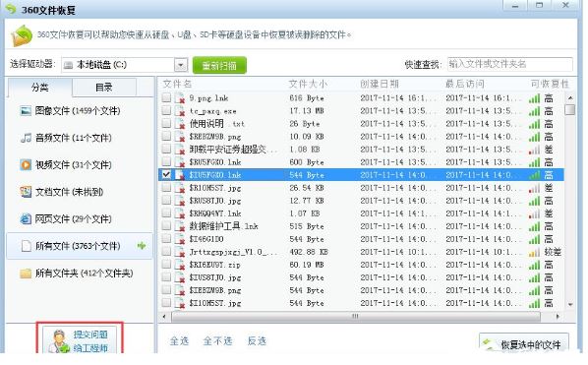The height and width of the screenshot is (365, 588).
Task: Uncheck the selected $IU5FGX0.lnk checkbox
Action: (166, 175)
